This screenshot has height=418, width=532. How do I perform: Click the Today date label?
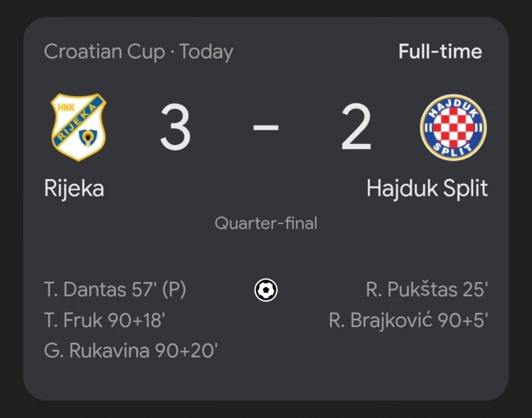[206, 52]
